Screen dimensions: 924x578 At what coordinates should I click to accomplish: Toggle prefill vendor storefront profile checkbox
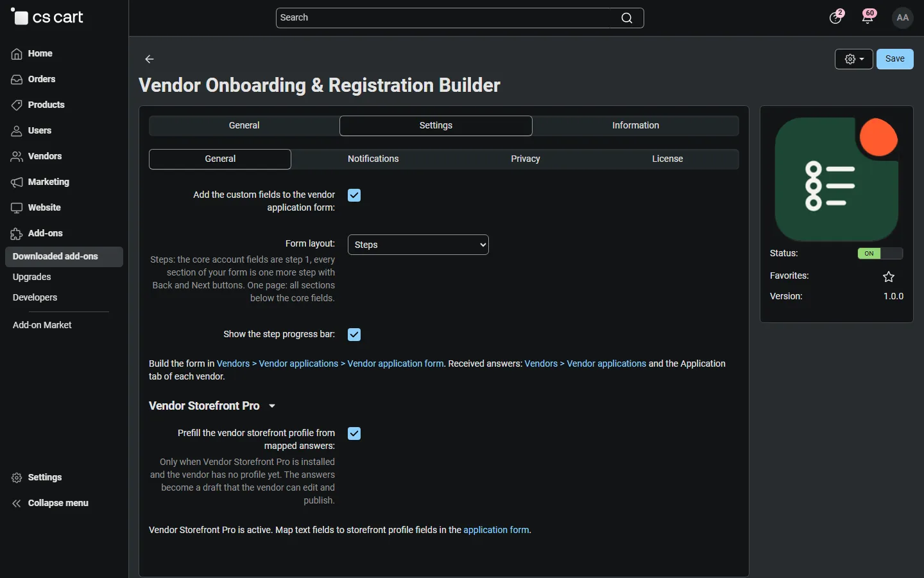click(x=354, y=433)
